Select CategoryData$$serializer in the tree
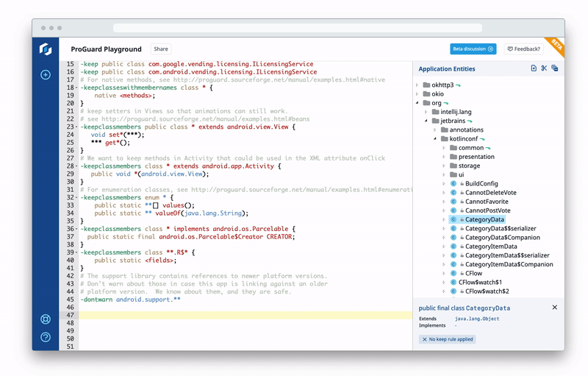Image resolution: width=588 pixels, height=376 pixels. point(501,229)
